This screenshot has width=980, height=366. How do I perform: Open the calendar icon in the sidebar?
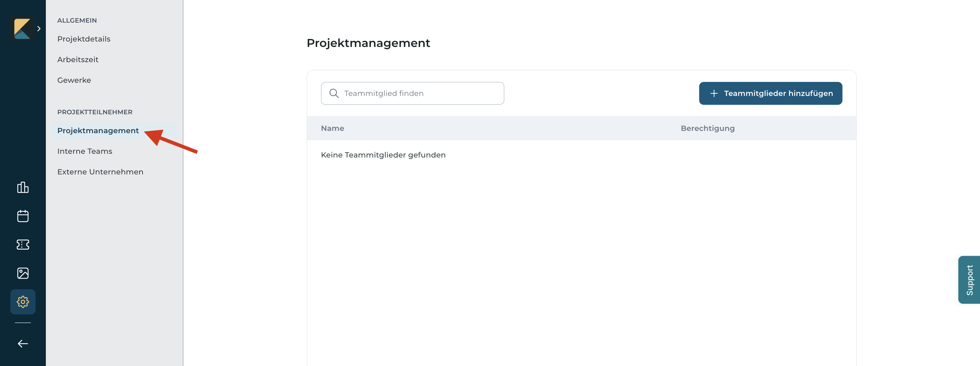(23, 216)
